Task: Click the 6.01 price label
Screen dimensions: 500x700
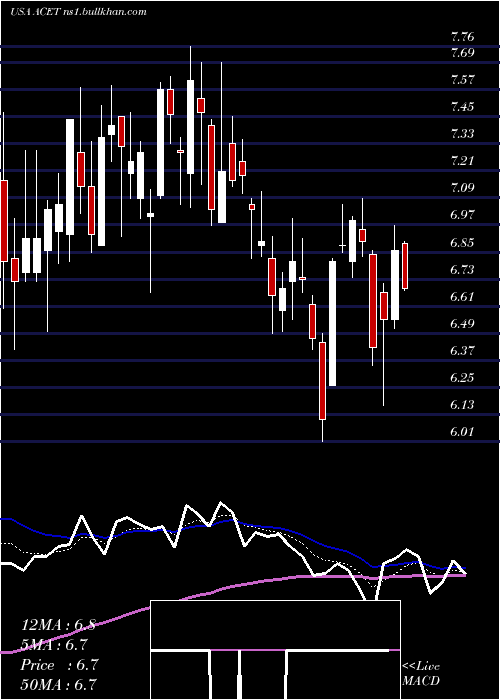Action: pyautogui.click(x=462, y=432)
